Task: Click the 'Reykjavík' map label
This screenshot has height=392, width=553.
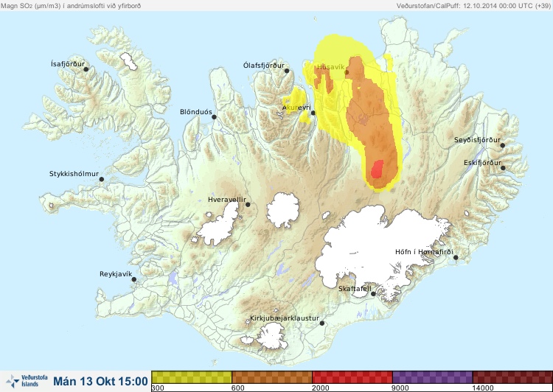Action: pos(116,274)
